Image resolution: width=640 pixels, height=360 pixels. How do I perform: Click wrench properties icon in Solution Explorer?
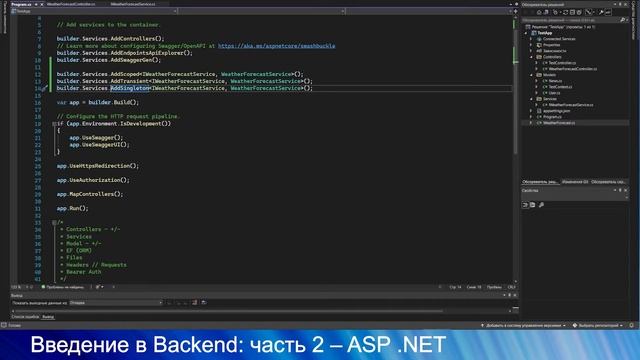tap(601, 12)
